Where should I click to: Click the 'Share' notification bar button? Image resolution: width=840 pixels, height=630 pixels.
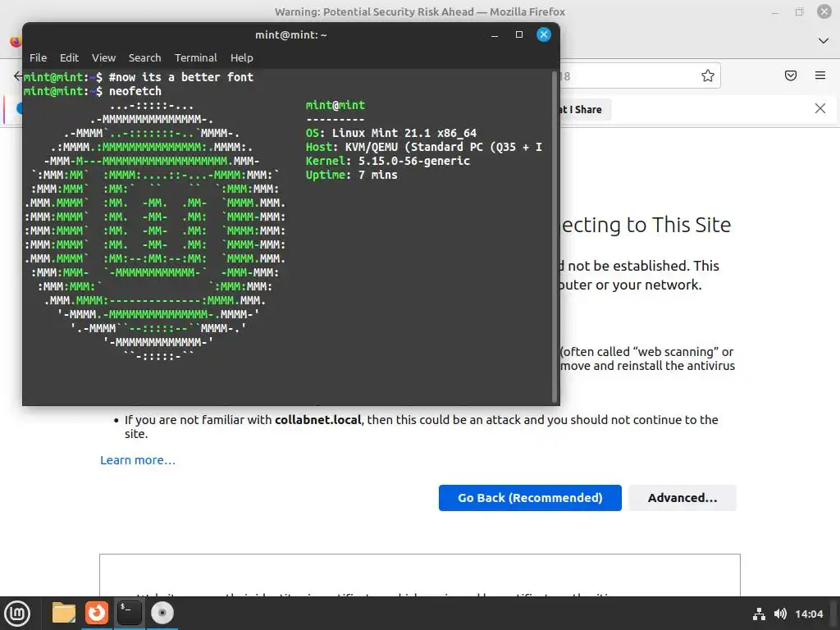click(x=584, y=110)
